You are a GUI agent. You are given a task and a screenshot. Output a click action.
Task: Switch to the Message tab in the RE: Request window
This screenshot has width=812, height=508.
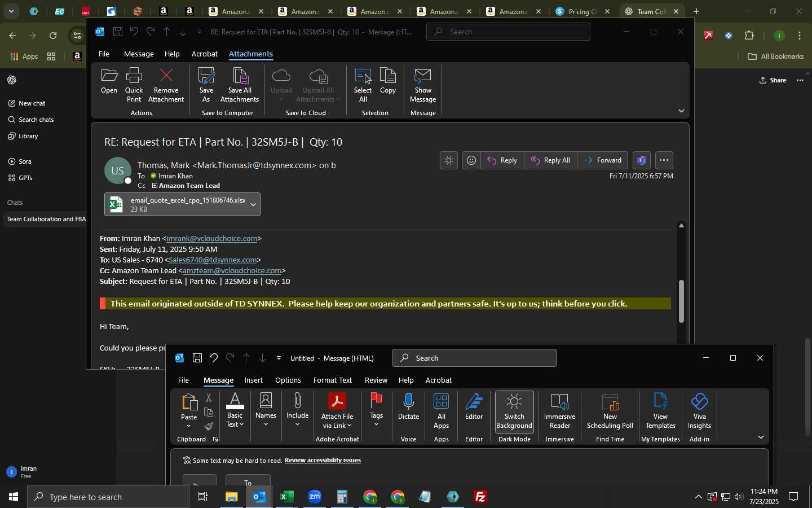click(139, 54)
